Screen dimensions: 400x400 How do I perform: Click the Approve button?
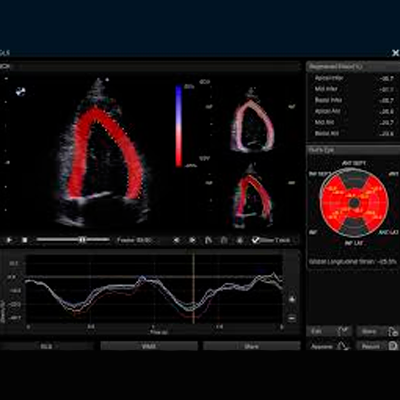[x=329, y=346]
